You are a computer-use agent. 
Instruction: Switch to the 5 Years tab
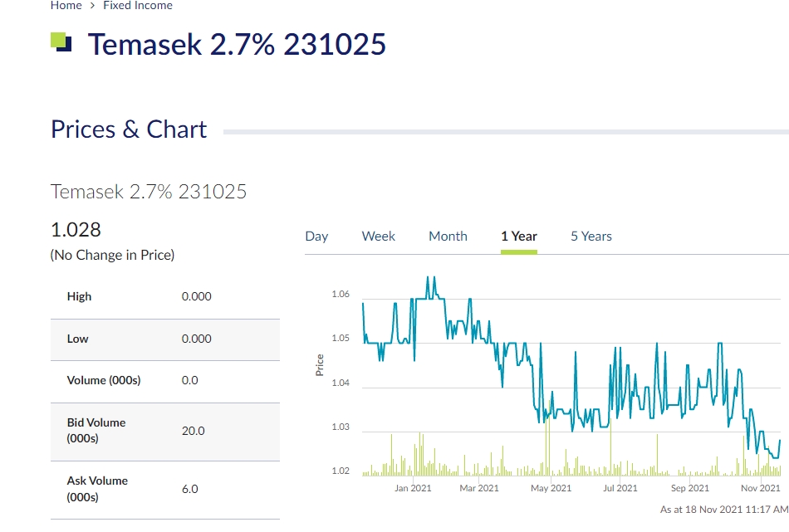tap(591, 237)
